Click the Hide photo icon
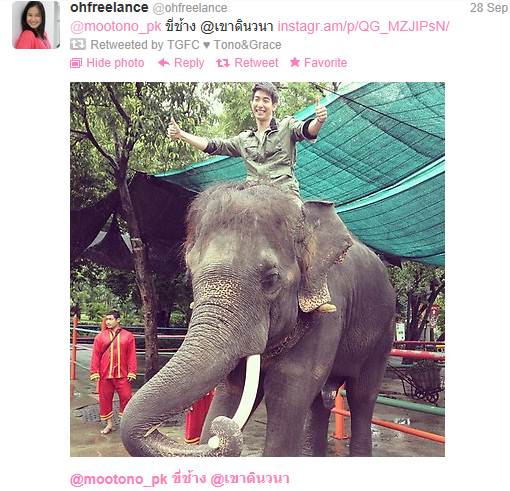The height and width of the screenshot is (491, 510). (x=76, y=63)
